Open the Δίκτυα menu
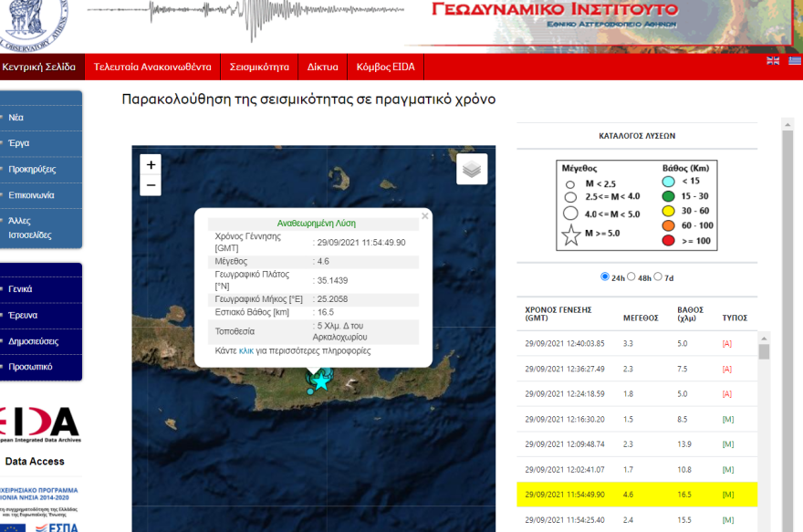The image size is (803, 532). (325, 67)
